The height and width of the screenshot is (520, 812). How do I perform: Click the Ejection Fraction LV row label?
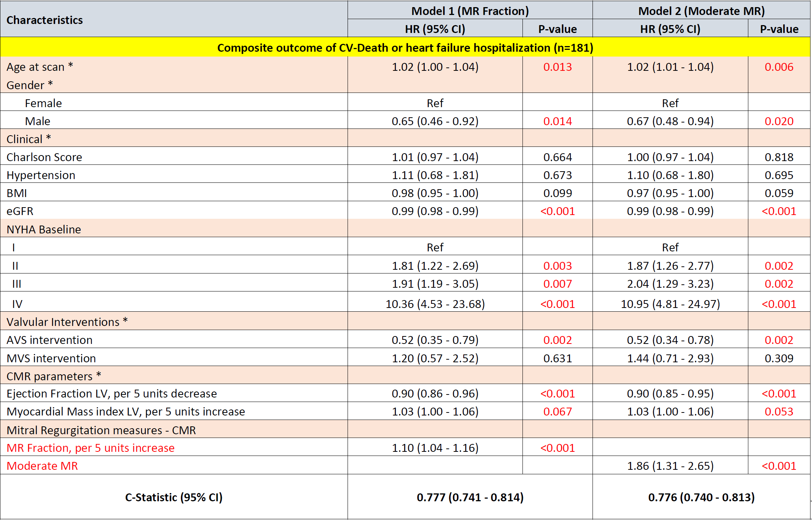112,393
